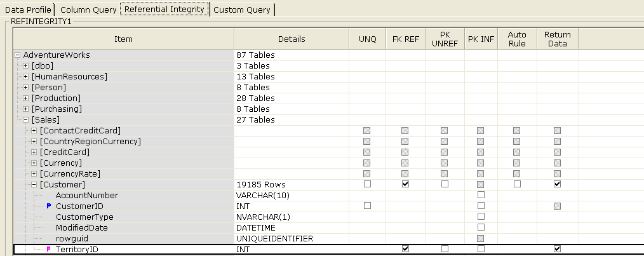Expand the [CreditCard] table node
Viewport: 644px width, 256px height.
click(34, 152)
